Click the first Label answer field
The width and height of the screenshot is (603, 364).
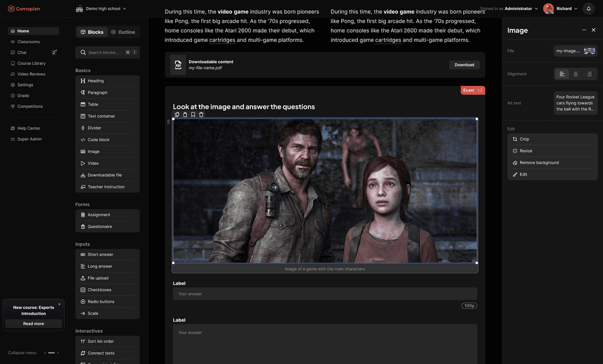(x=325, y=294)
